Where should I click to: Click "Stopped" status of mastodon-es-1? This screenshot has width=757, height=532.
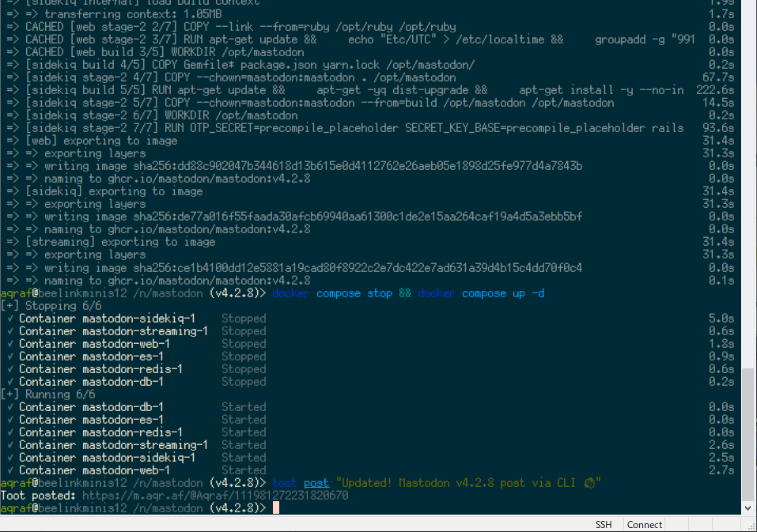244,357
